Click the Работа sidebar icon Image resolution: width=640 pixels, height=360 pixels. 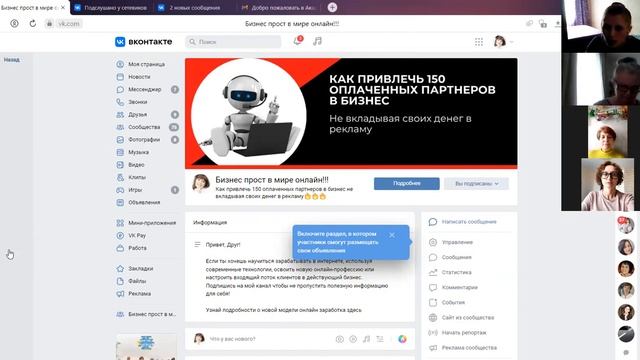[x=120, y=248]
